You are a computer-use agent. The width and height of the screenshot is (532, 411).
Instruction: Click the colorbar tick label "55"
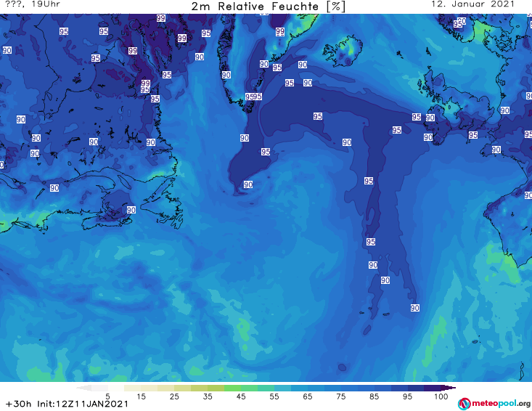[274, 396]
